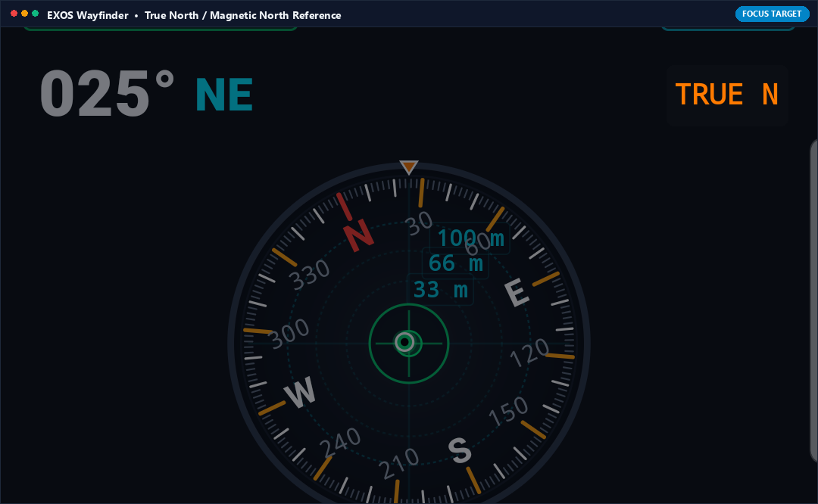
Task: Click the FOCUS TARGET button
Action: pyautogui.click(x=772, y=14)
